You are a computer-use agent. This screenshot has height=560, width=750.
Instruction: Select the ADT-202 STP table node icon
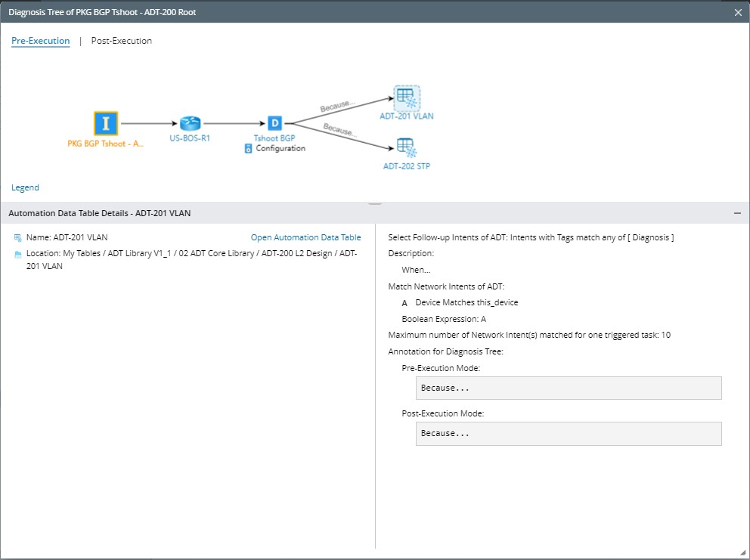pos(406,146)
